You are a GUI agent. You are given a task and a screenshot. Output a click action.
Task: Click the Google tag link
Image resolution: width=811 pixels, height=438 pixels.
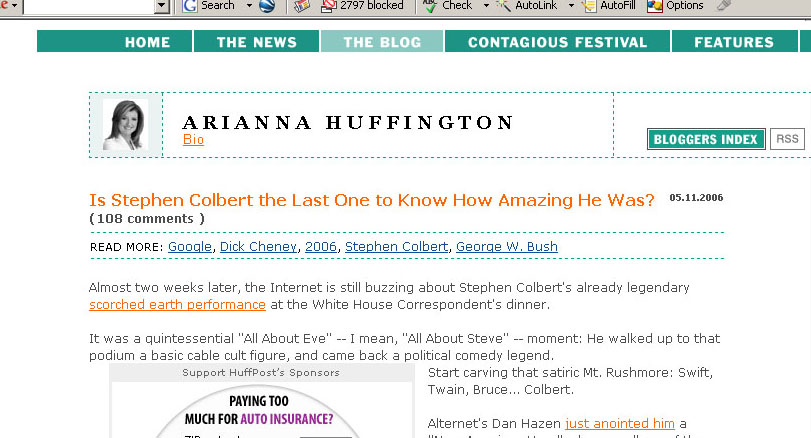[190, 247]
